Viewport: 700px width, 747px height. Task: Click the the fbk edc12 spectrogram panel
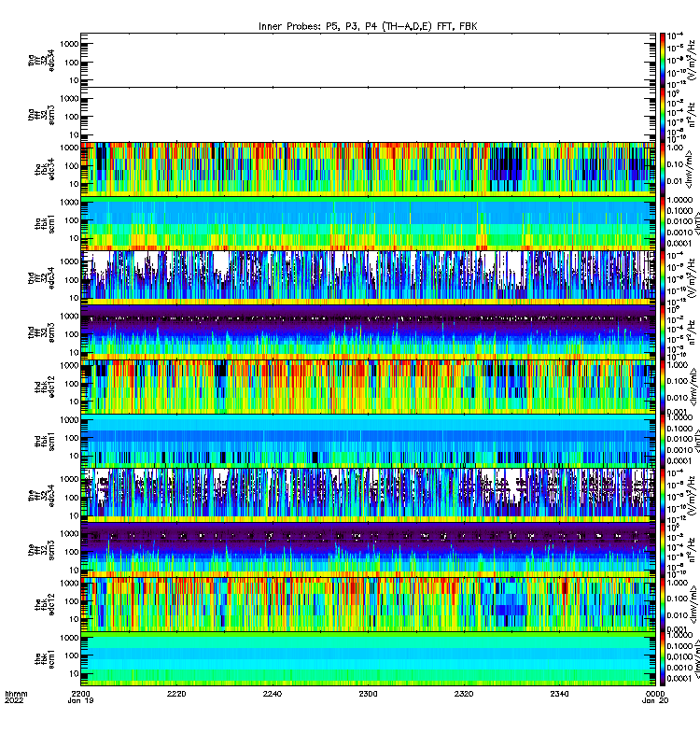[x=368, y=604]
